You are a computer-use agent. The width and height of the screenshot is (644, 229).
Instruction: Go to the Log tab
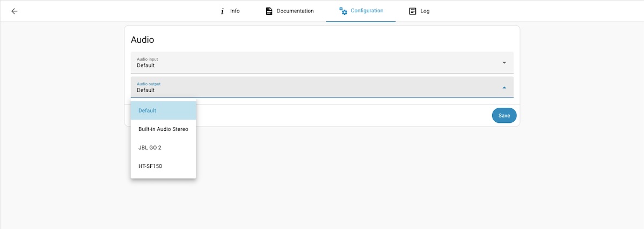425,11
